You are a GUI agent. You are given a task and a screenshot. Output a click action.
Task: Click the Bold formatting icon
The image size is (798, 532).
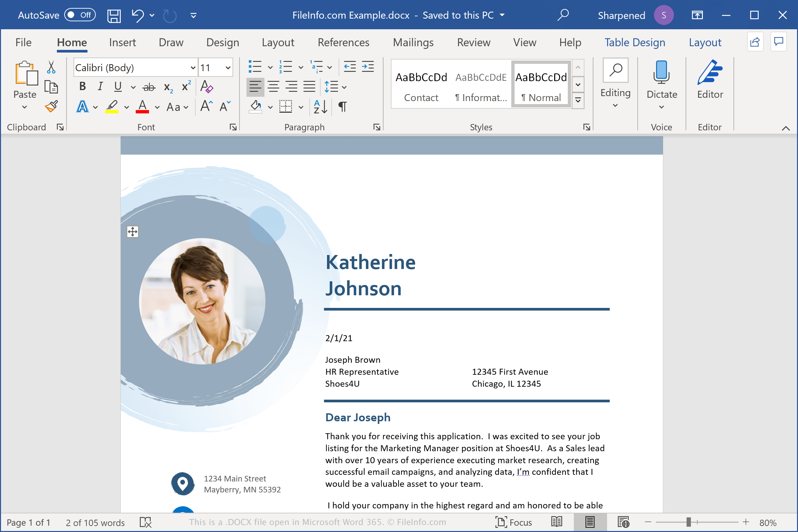[x=82, y=87]
